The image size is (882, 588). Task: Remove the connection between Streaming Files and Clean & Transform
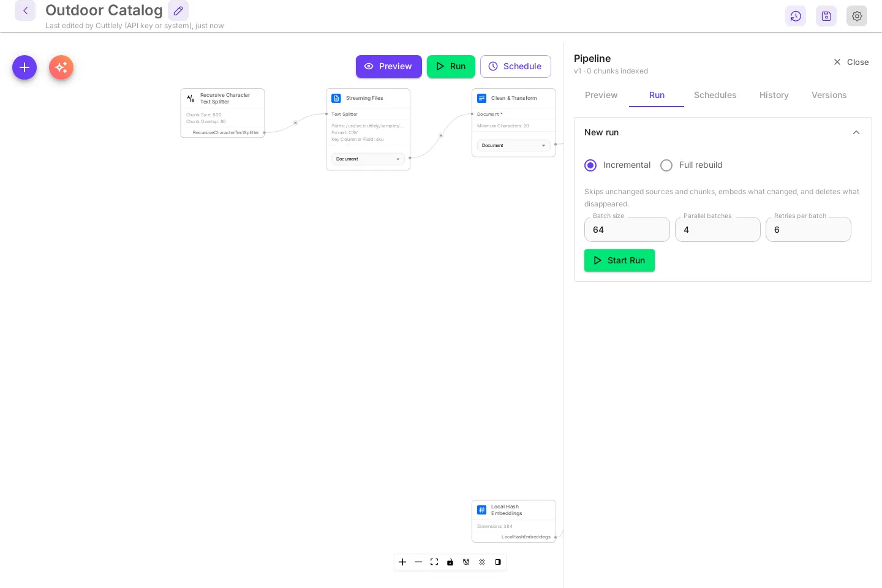point(441,135)
